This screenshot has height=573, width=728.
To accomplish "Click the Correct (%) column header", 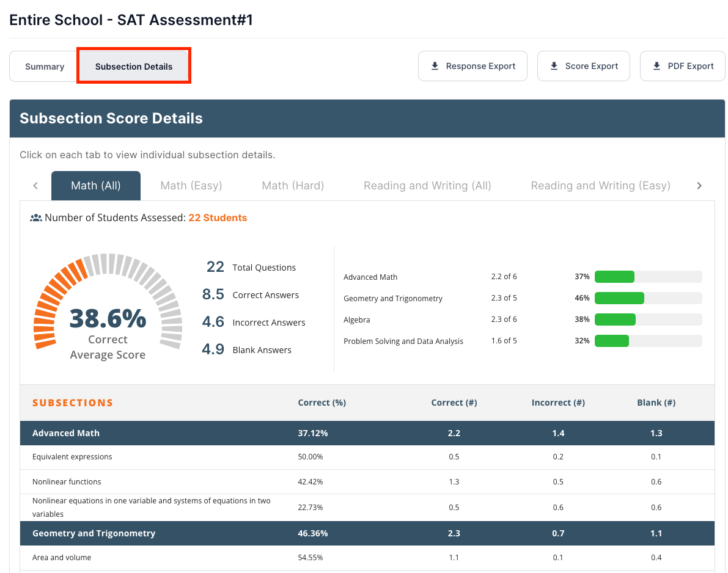I will pyautogui.click(x=322, y=403).
